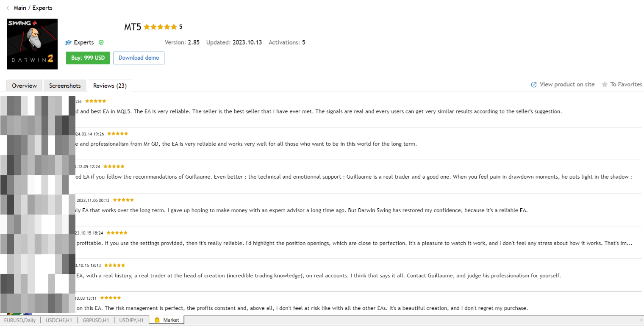644x326 pixels.
Task: Select the Reviews (23) tab
Action: click(110, 86)
